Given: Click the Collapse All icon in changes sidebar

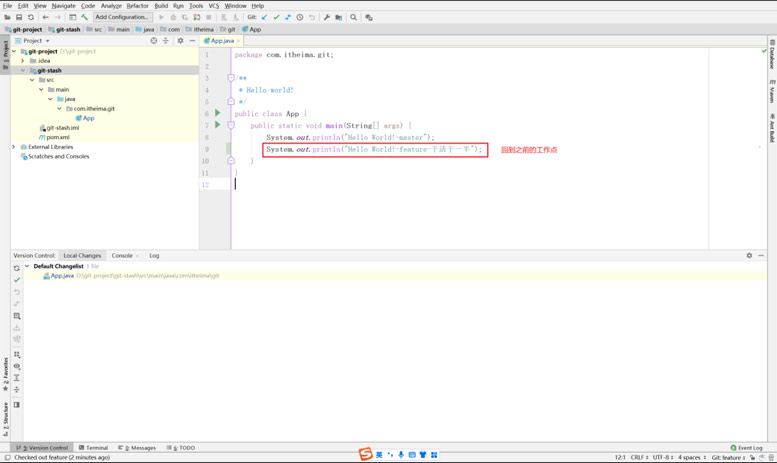Looking at the screenshot, I should pyautogui.click(x=17, y=390).
